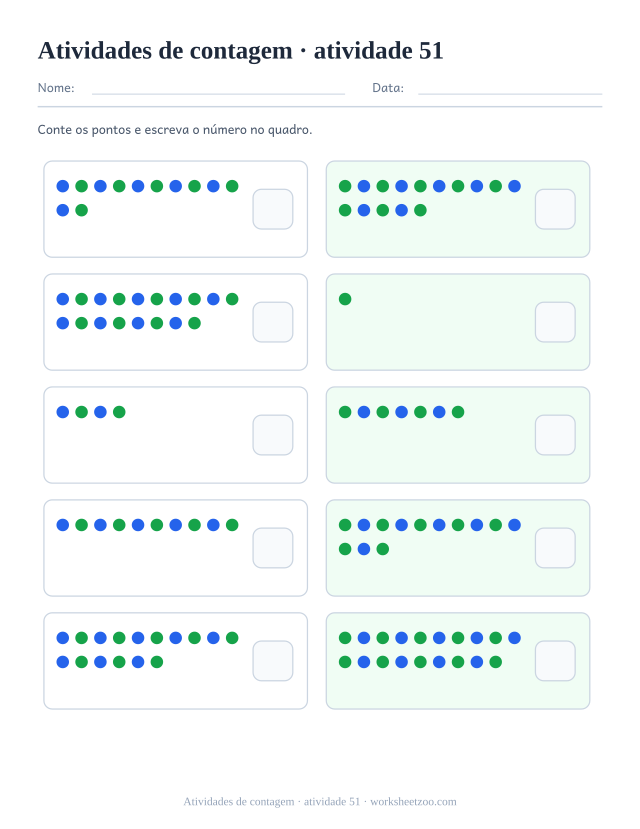Open the worksheetzoo.com footer text
Viewport: 640px width, 829px height.
(413, 802)
